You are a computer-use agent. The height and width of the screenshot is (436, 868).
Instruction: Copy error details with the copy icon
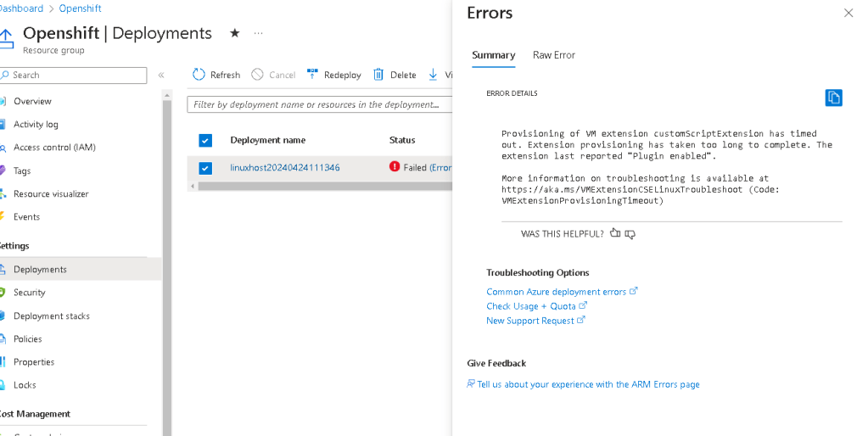click(x=834, y=98)
